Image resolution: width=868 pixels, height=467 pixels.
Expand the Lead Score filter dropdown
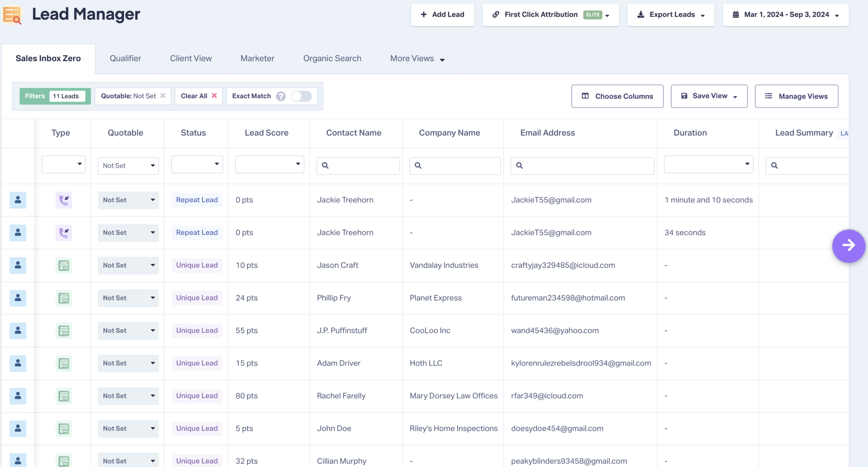click(x=270, y=164)
